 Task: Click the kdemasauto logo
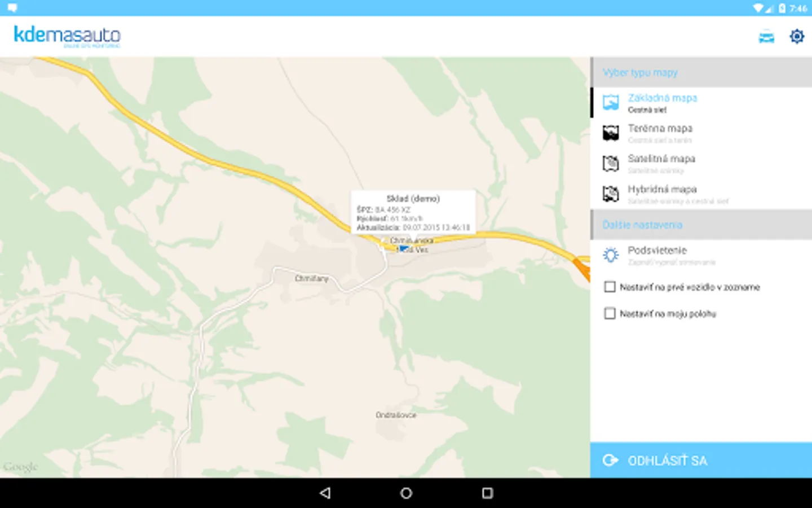click(x=67, y=36)
